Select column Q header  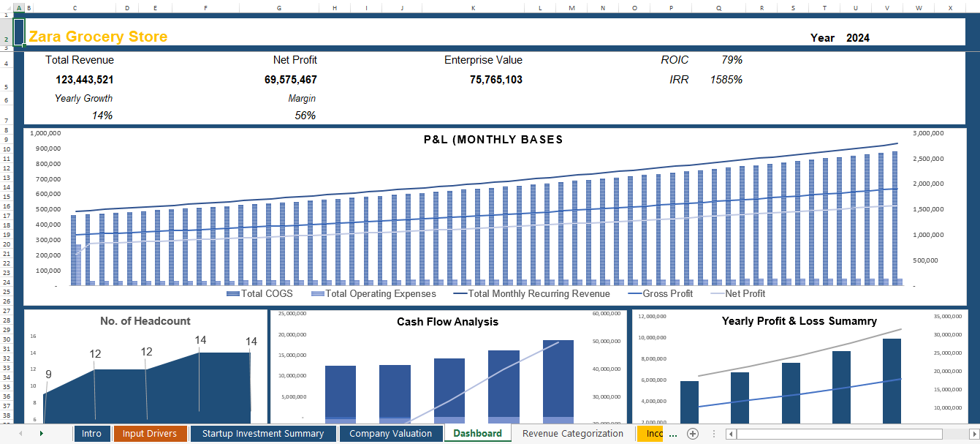719,7
